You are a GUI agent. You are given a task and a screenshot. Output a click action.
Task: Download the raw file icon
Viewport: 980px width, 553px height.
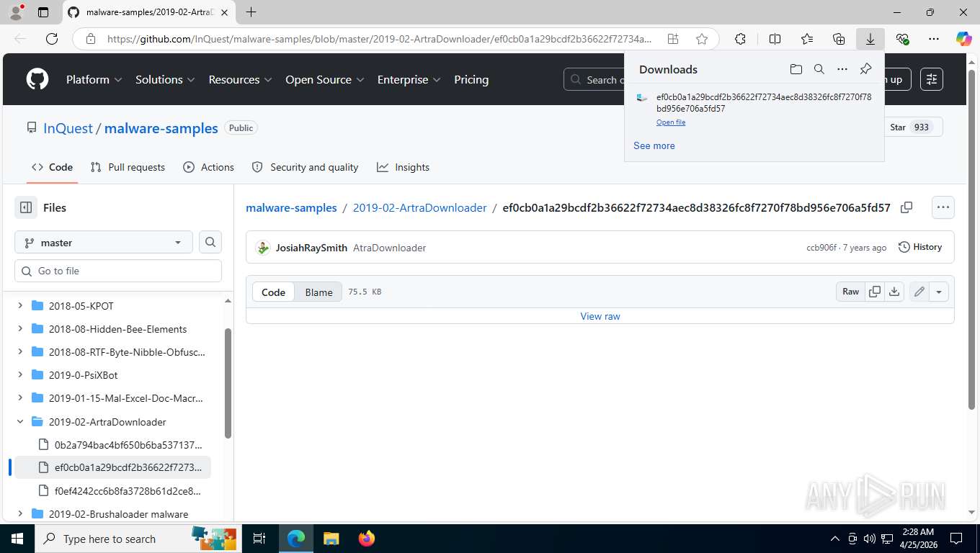894,292
